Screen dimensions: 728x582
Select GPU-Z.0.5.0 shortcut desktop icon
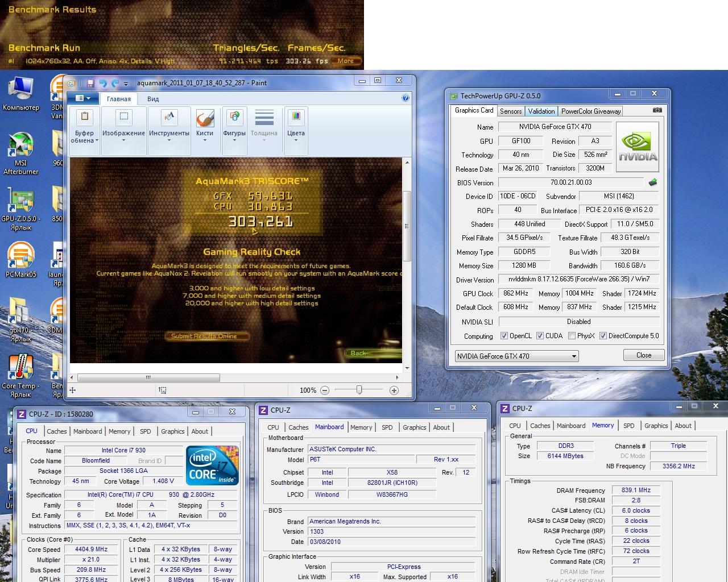21,209
